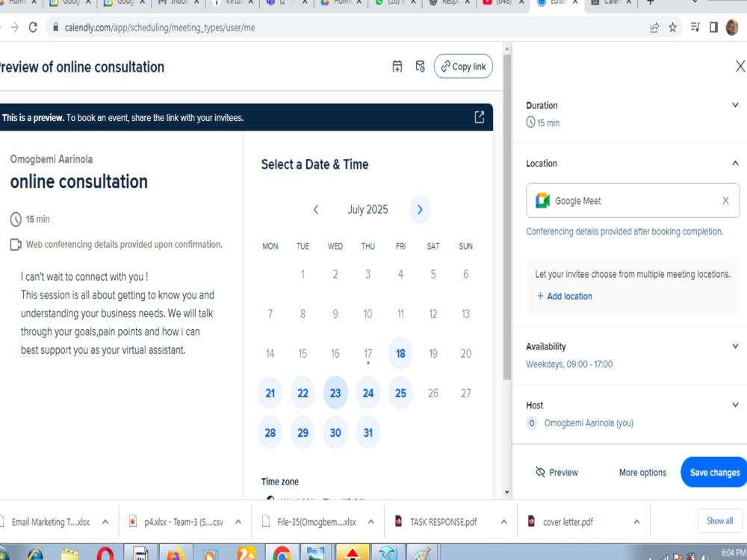The image size is (747, 560).
Task: Open the Gmail Inbox tab
Action: (x=179, y=3)
